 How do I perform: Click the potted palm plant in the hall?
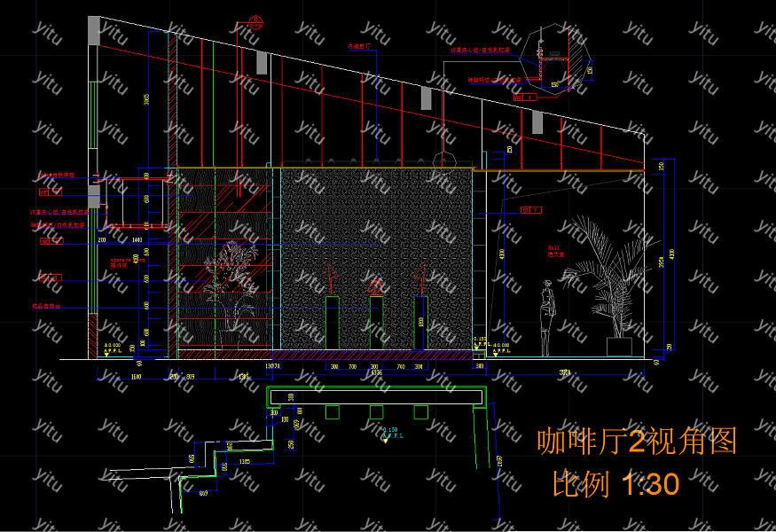[x=614, y=286]
